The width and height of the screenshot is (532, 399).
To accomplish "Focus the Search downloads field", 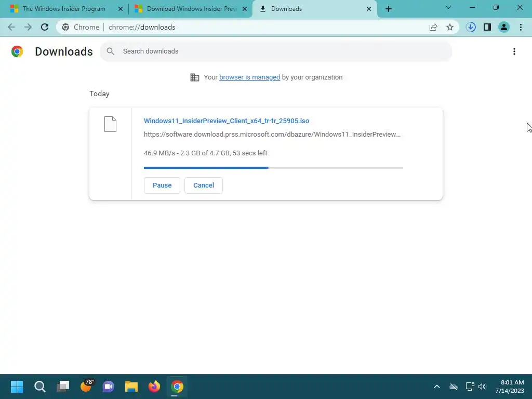I will pyautogui.click(x=275, y=51).
